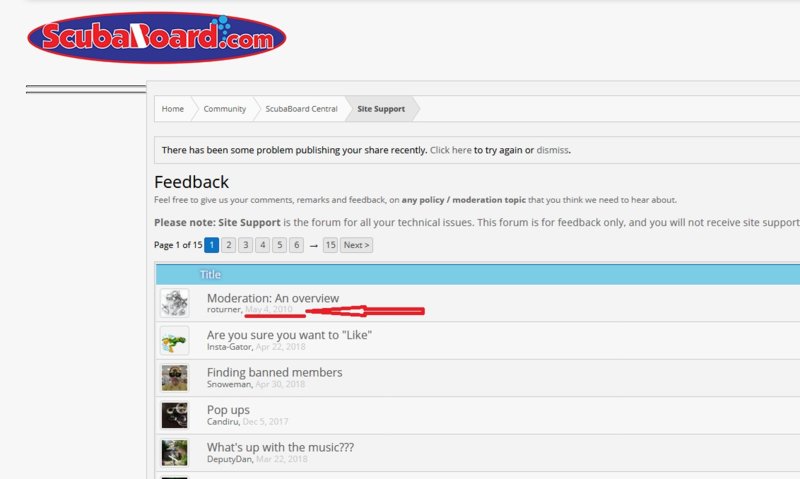This screenshot has height=479, width=800.
Task: Open Snoweman's avatar thumbnail
Action: point(175,378)
